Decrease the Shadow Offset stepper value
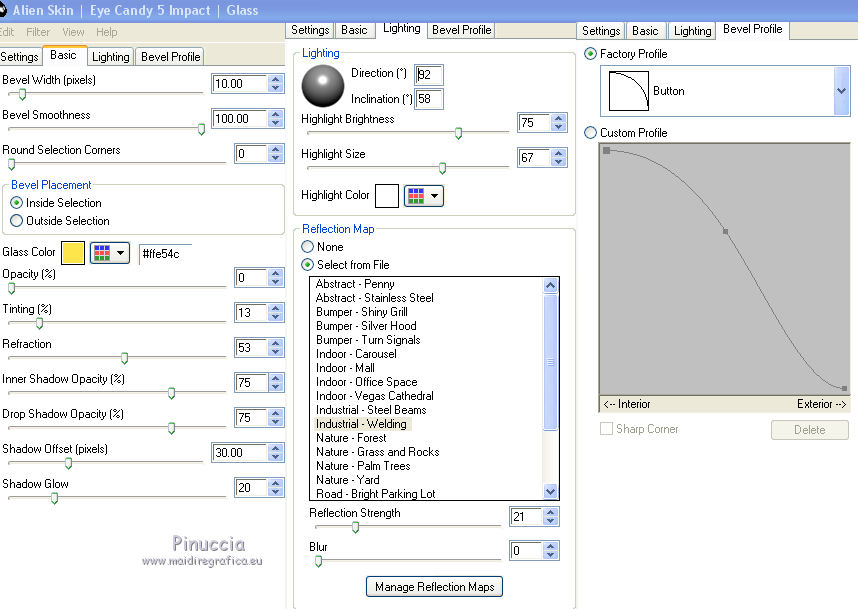Screen dimensions: 858x609 click(x=275, y=458)
